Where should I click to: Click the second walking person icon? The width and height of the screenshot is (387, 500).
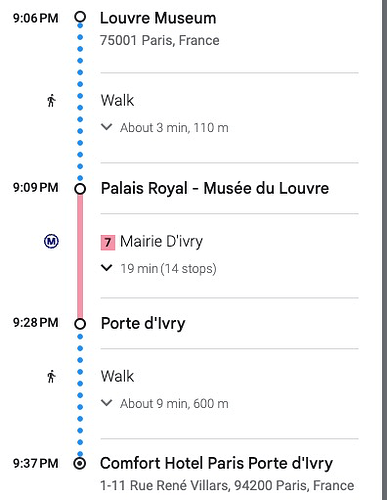[51, 377]
